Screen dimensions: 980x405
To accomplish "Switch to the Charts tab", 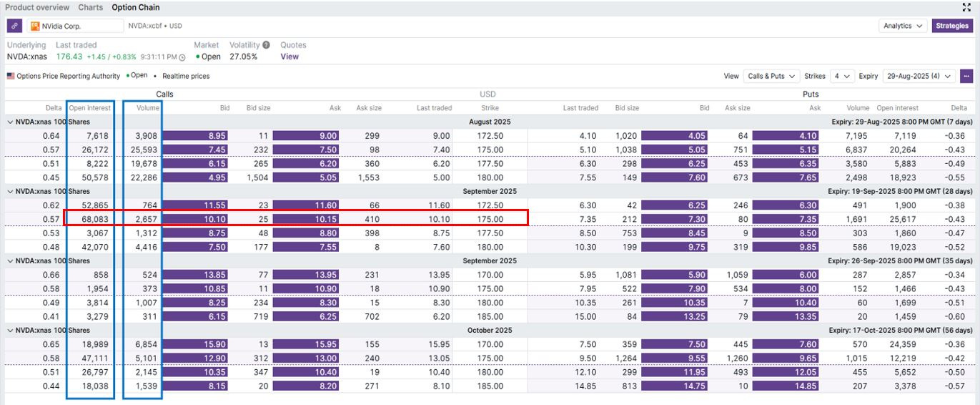I will pyautogui.click(x=91, y=7).
